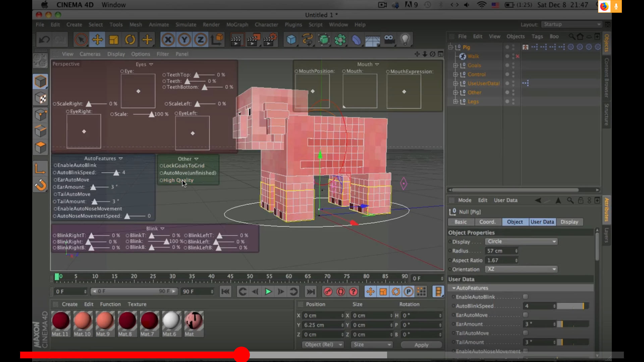Screen dimensions: 644x362
Task: Switch to the Basic tab
Action: (461, 222)
